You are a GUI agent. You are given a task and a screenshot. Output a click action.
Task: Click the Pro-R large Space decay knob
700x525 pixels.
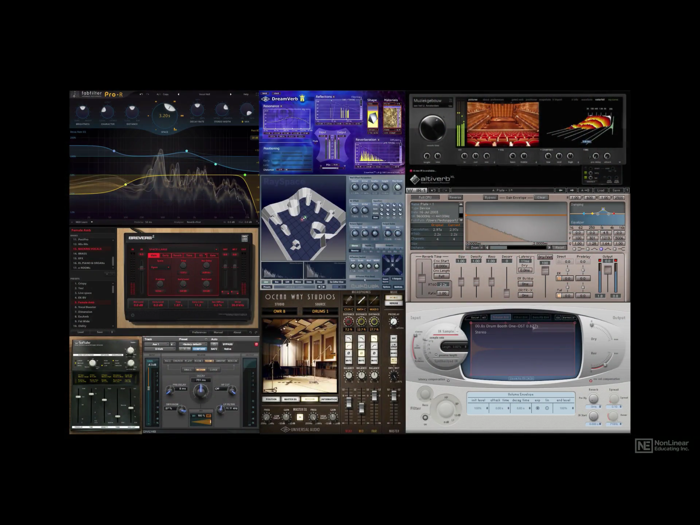click(x=165, y=115)
